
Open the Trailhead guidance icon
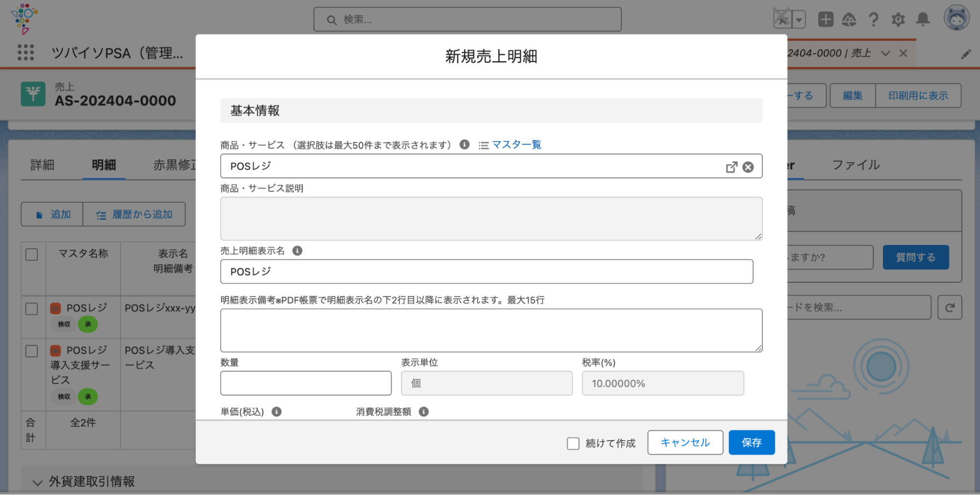tap(849, 20)
